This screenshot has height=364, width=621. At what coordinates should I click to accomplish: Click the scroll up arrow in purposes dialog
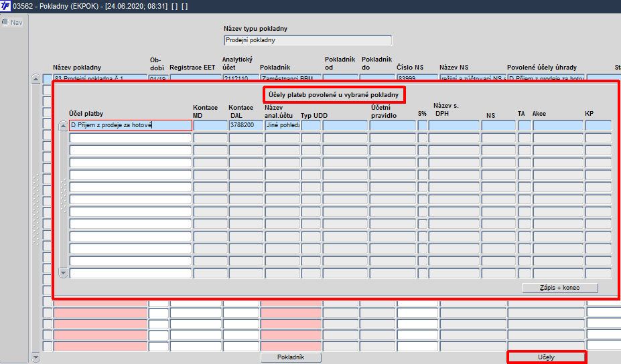(63, 126)
